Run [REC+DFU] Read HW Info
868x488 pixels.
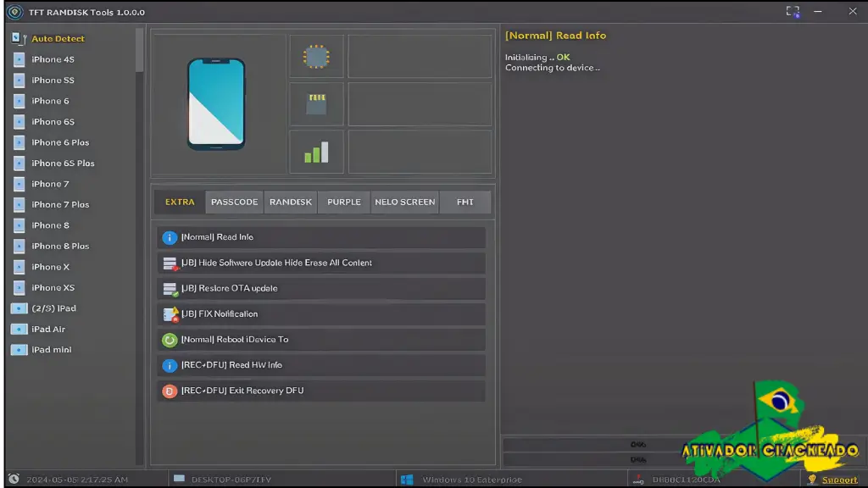321,365
